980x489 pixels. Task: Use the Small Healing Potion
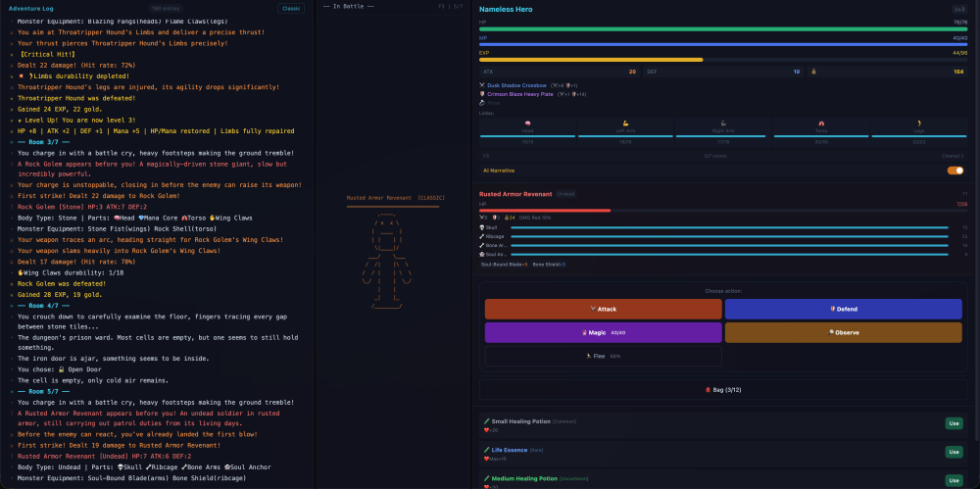[953, 423]
